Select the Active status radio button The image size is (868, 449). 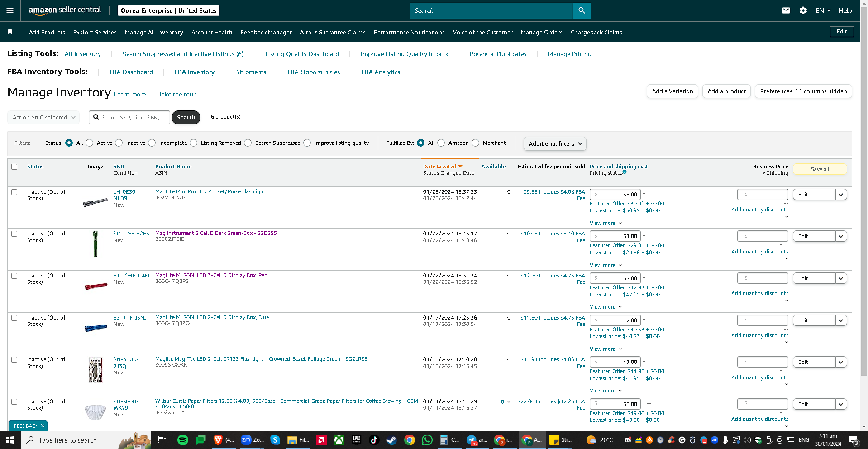click(90, 143)
